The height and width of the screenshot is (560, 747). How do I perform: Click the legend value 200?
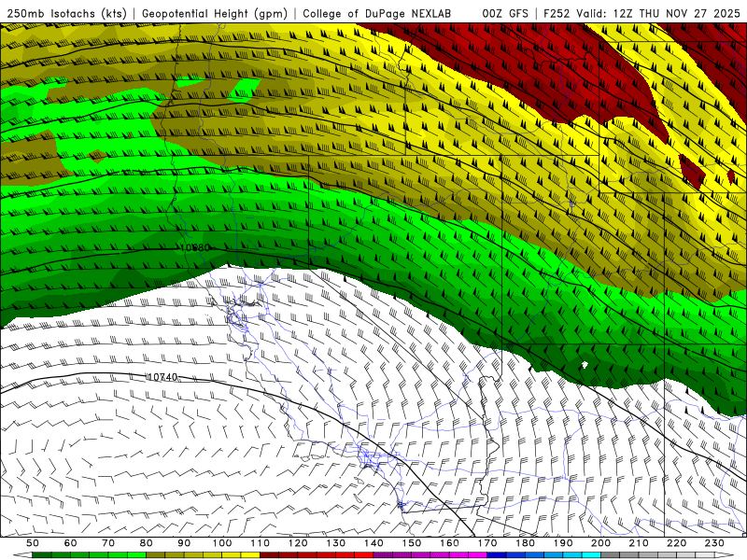[601, 543]
